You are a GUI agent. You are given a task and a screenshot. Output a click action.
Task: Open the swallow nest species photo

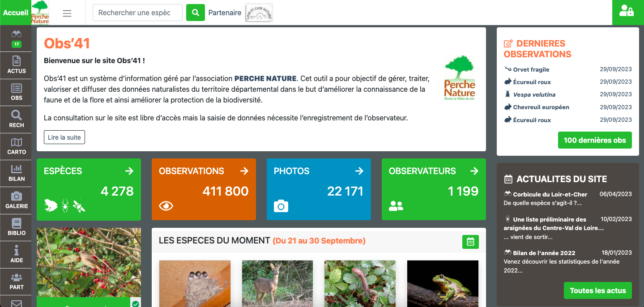tap(195, 284)
